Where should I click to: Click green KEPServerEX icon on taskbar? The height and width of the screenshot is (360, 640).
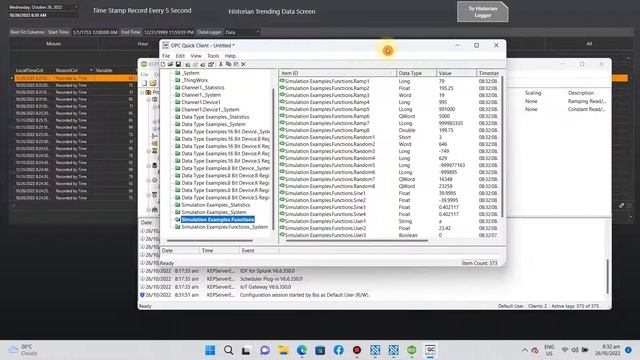click(x=412, y=350)
